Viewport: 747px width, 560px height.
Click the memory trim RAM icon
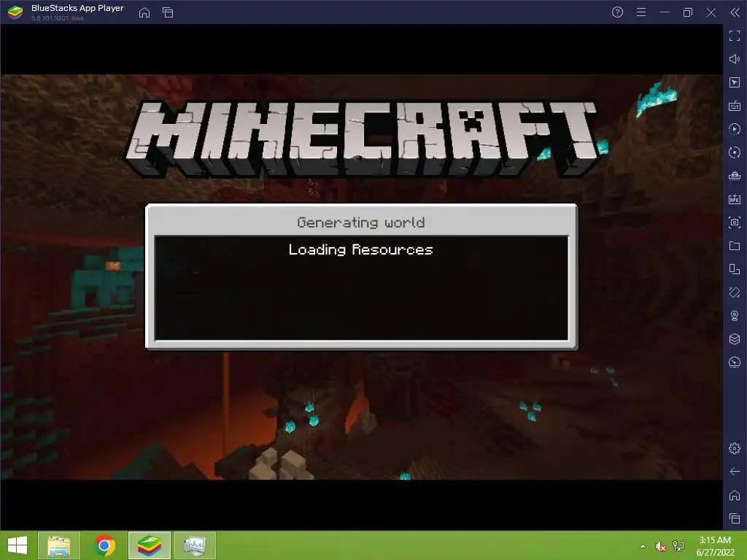point(734,176)
